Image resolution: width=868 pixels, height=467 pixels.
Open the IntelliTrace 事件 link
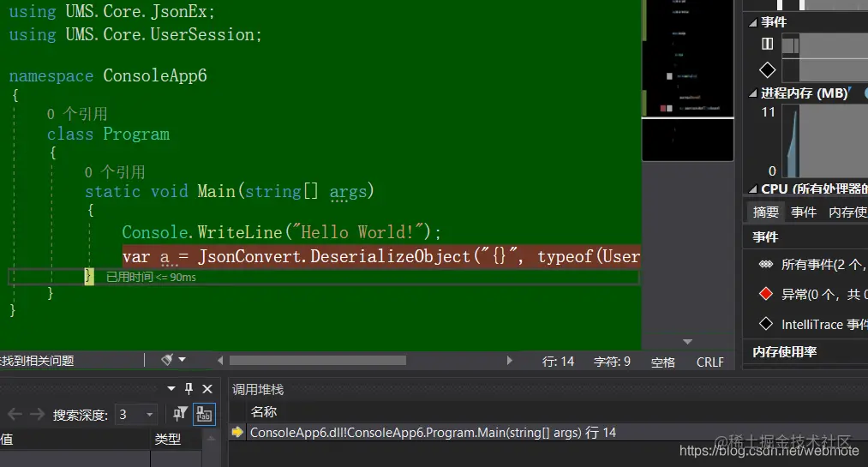pyautogui.click(x=824, y=324)
